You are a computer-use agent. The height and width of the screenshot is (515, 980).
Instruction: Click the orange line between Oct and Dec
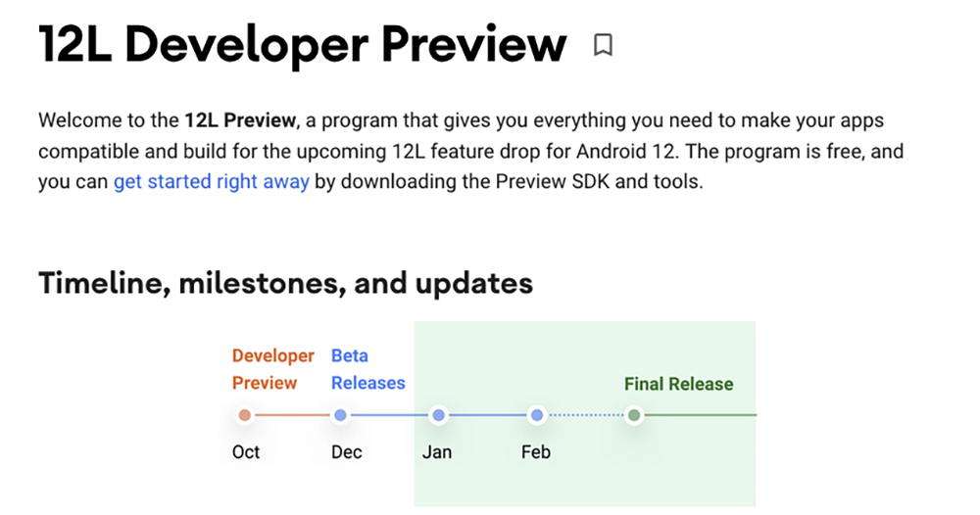(292, 415)
